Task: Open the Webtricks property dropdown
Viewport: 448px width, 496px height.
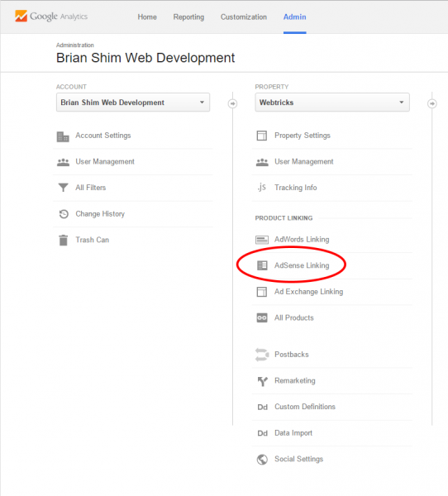Action: [x=332, y=103]
